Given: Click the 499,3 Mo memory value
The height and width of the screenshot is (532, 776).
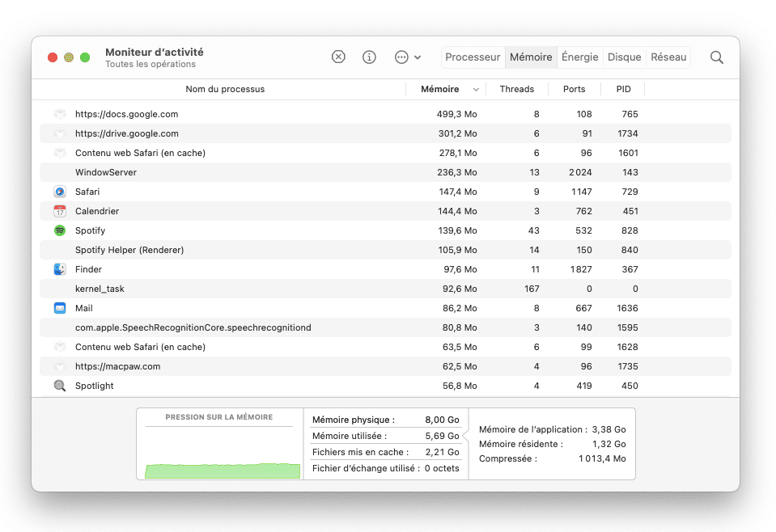Looking at the screenshot, I should tap(457, 114).
